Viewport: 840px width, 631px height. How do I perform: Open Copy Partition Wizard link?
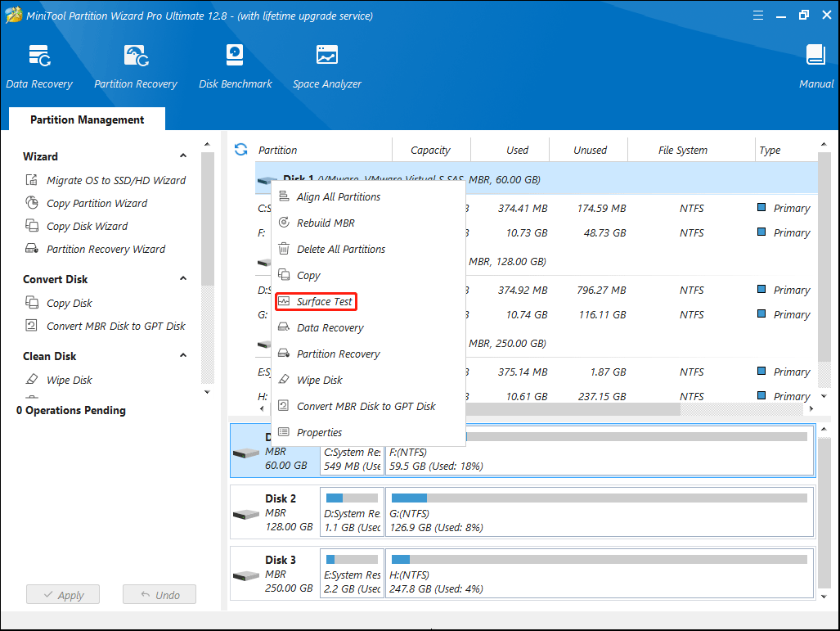click(x=97, y=203)
